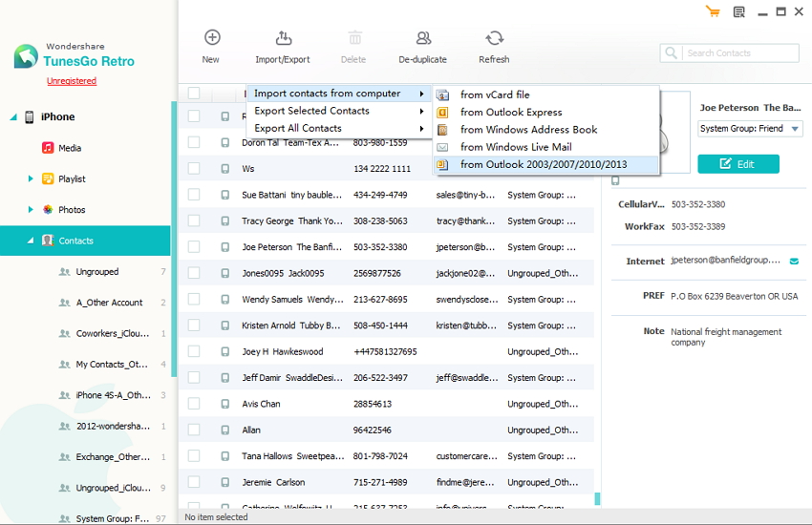Choose from Outlook 2003/2007/2010/2013
The width and height of the screenshot is (812, 525).
tap(543, 164)
